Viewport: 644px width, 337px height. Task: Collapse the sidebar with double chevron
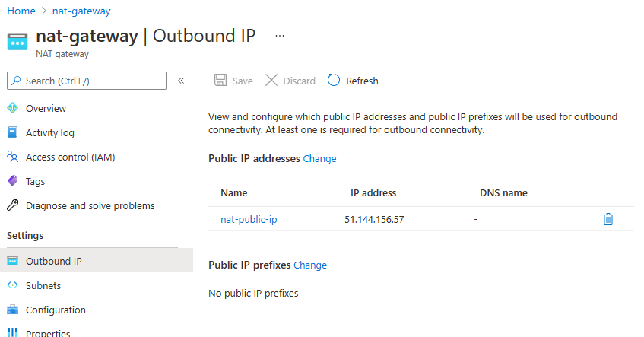(181, 81)
